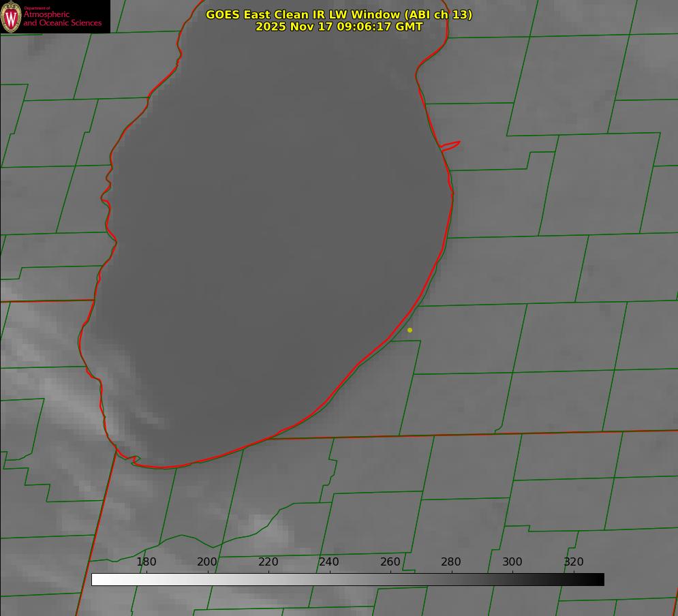The height and width of the screenshot is (616, 678).
Task: Pick the 260 label on the colorbar
Action: tap(390, 562)
